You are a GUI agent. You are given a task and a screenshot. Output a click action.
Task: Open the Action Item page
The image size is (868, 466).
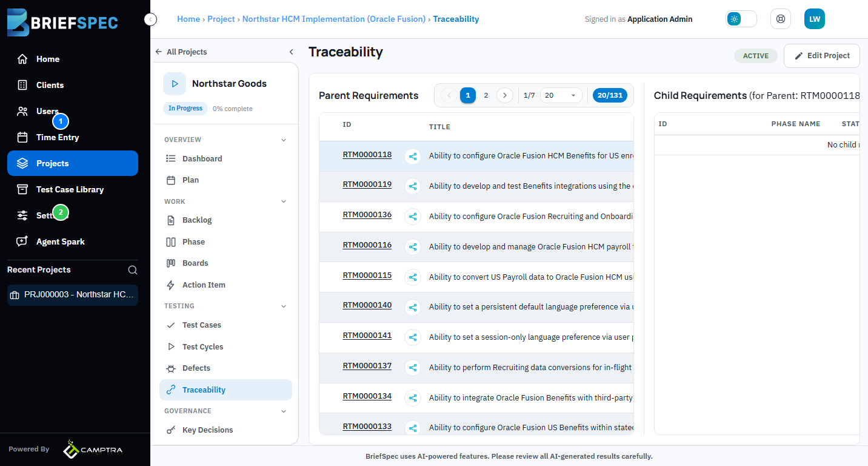[x=225, y=285]
